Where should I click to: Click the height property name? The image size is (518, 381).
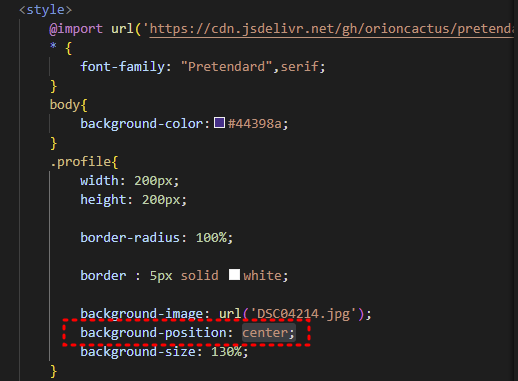coord(103,200)
